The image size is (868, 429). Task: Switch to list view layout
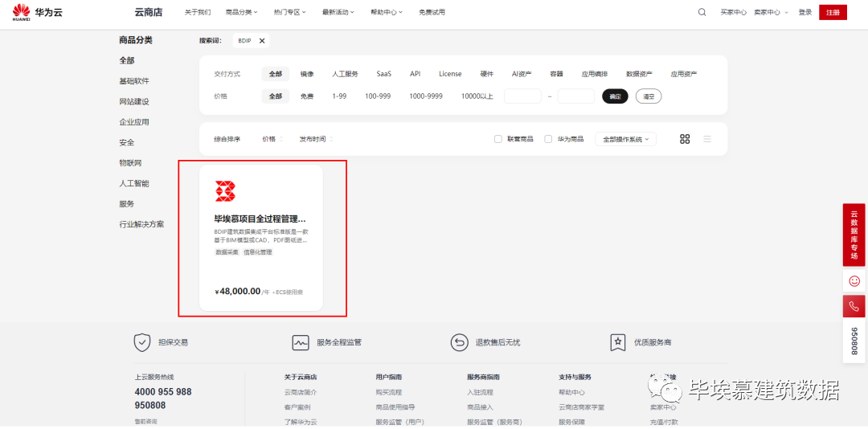[707, 139]
